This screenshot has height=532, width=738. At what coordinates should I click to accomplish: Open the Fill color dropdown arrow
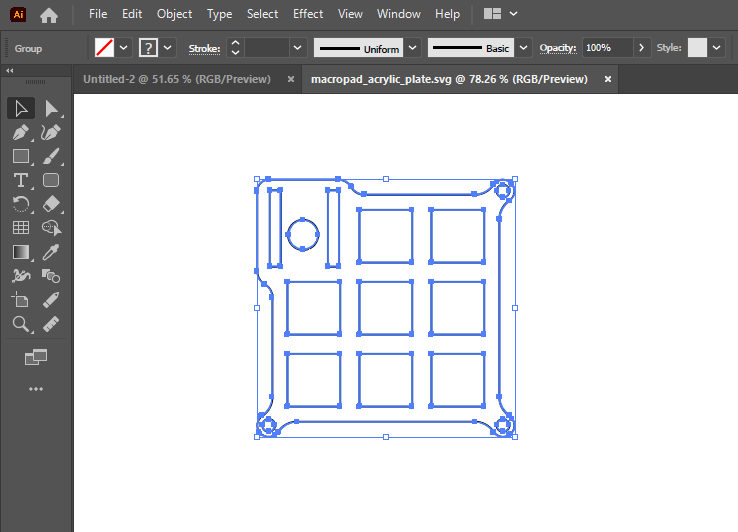[124, 48]
